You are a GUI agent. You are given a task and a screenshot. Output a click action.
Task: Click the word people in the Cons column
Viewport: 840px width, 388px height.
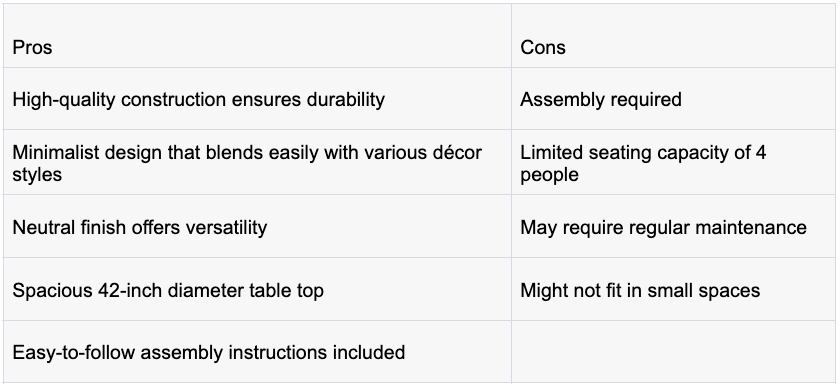[x=549, y=175]
